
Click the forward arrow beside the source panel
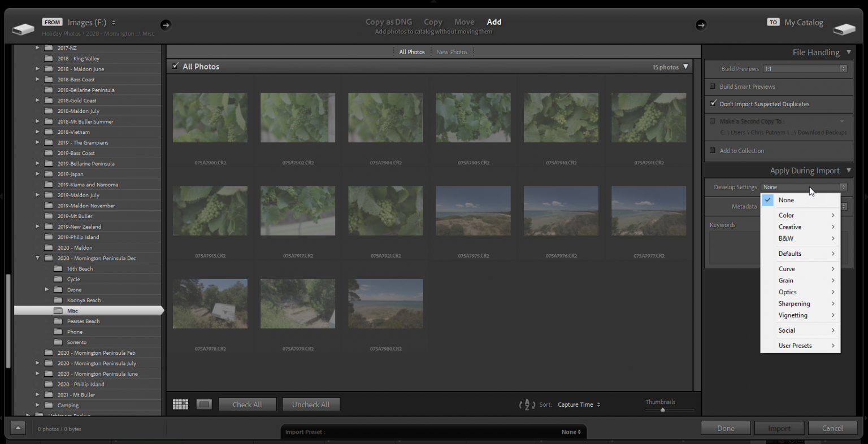tap(165, 25)
